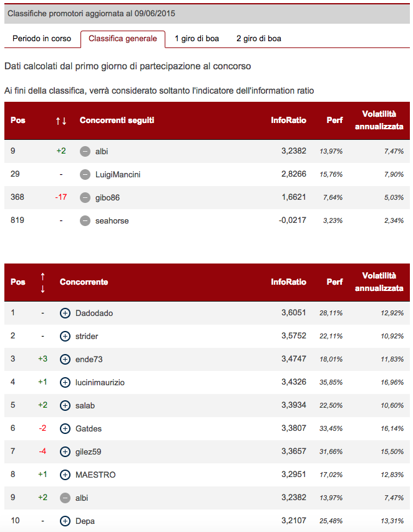This screenshot has height=532, width=413.
Task: Click the Perf header in the lower table
Action: 334,282
